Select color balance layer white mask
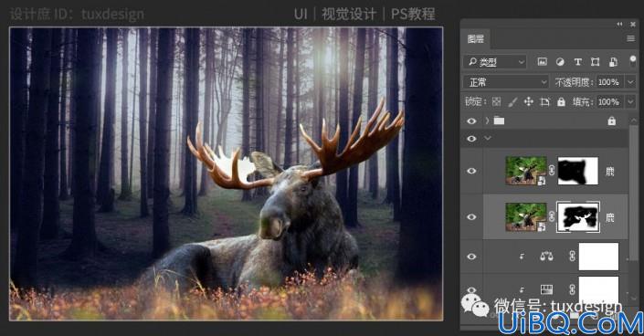The width and height of the screenshot is (644, 336). (x=598, y=257)
